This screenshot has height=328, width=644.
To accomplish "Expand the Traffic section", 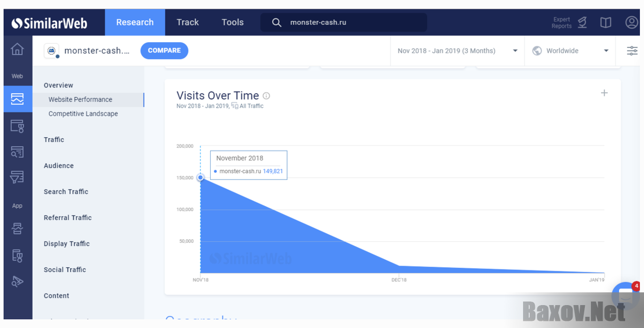I will point(54,140).
